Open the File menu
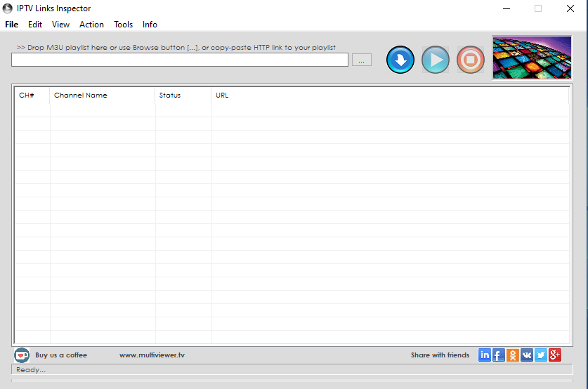588x389 pixels. click(x=12, y=25)
